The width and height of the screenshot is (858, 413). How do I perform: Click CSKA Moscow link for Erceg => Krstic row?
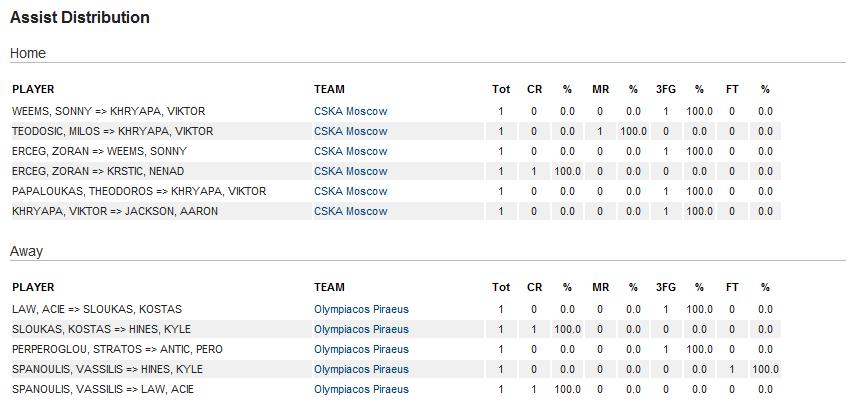(350, 171)
